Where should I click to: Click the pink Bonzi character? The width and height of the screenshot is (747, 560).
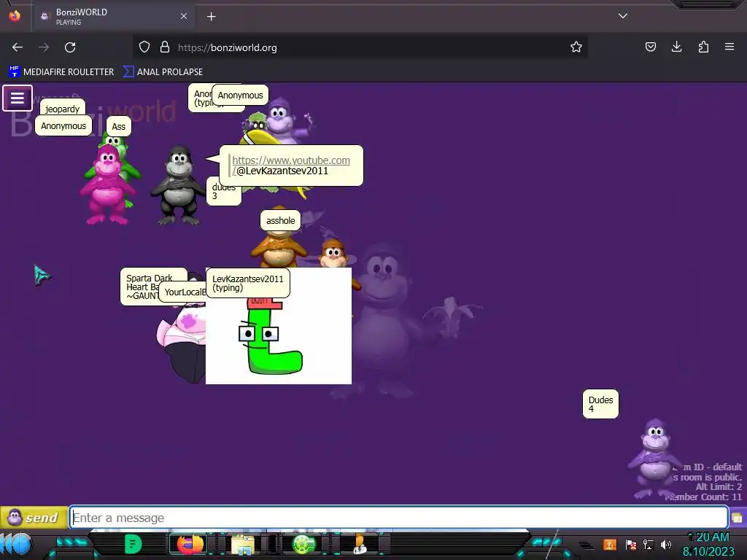pyautogui.click(x=108, y=184)
